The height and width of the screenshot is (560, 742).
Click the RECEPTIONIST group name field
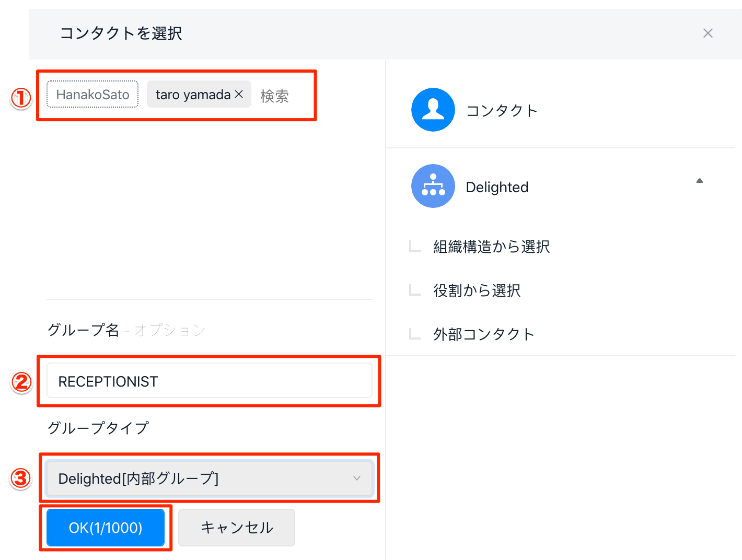pos(209,381)
